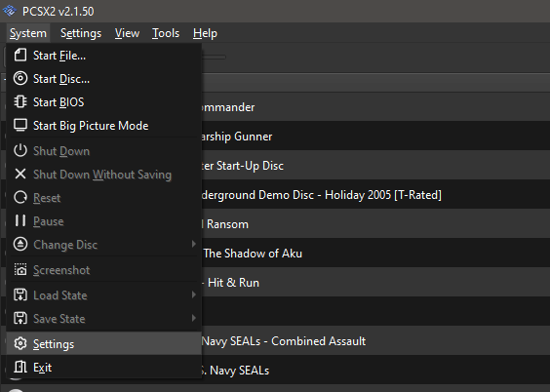Open the Settings menu in menu bar

pyautogui.click(x=81, y=33)
